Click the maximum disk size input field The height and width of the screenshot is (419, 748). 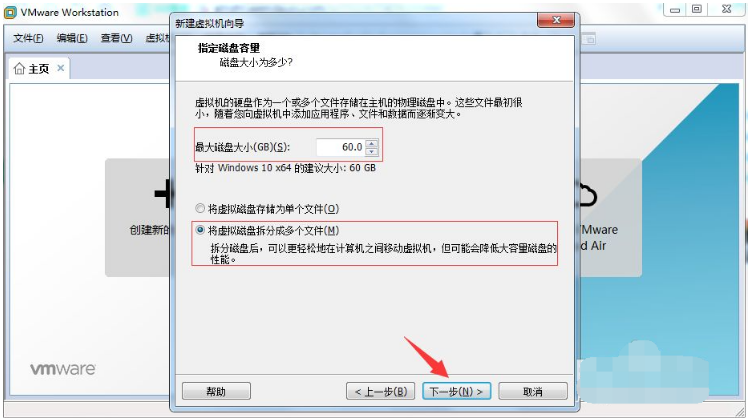click(x=341, y=147)
